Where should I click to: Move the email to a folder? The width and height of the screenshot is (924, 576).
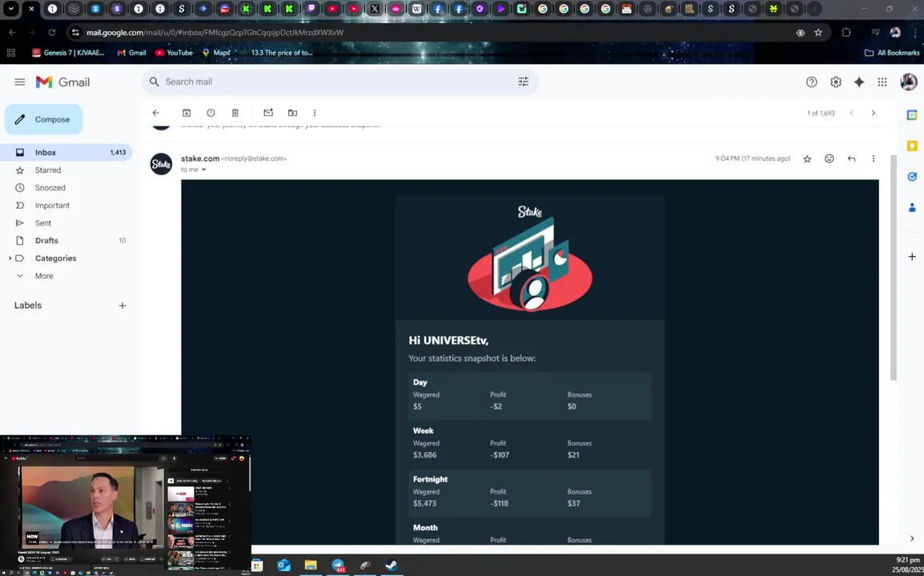[x=292, y=113]
